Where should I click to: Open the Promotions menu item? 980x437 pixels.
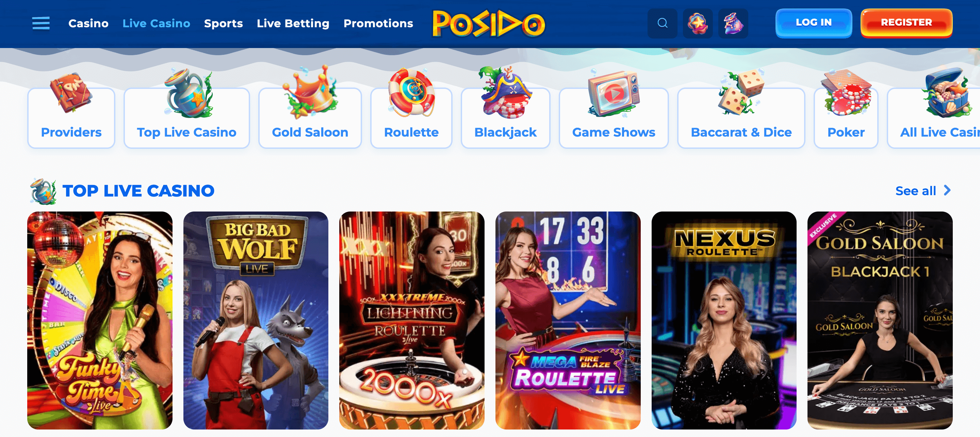[x=378, y=23]
